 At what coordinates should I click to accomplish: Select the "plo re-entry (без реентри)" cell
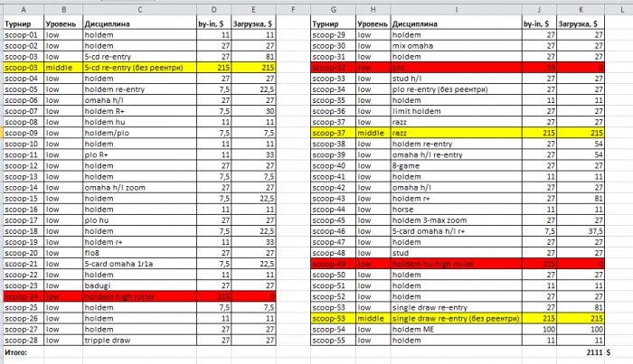click(456, 89)
